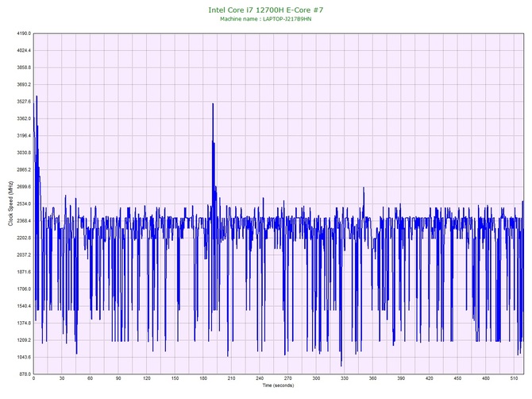Click the 30 seconds x-axis label
This screenshot has height=399, width=532.
[62, 378]
